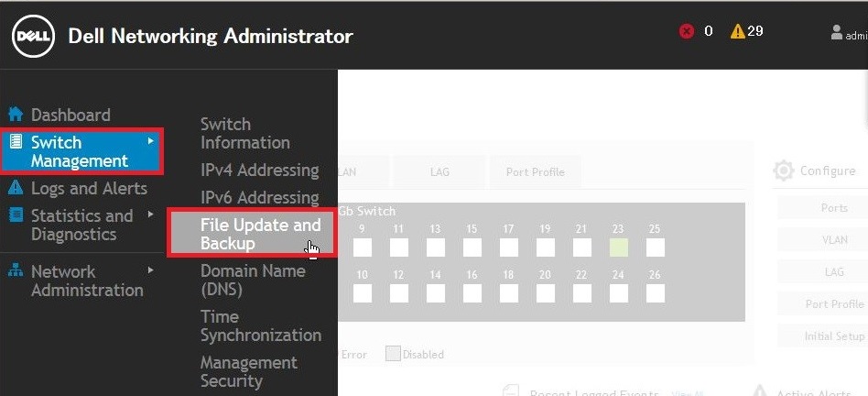The image size is (868, 396).
Task: Click the Configure gear icon
Action: coord(783,170)
